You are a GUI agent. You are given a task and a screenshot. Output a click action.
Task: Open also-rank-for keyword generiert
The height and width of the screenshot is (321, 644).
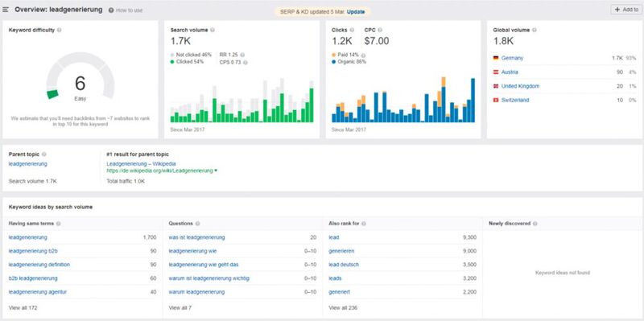340,292
